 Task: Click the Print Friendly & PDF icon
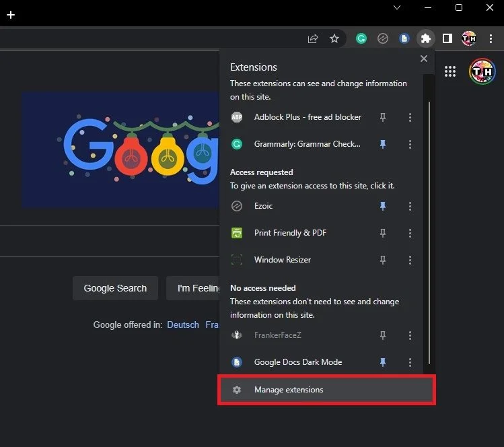tap(237, 233)
